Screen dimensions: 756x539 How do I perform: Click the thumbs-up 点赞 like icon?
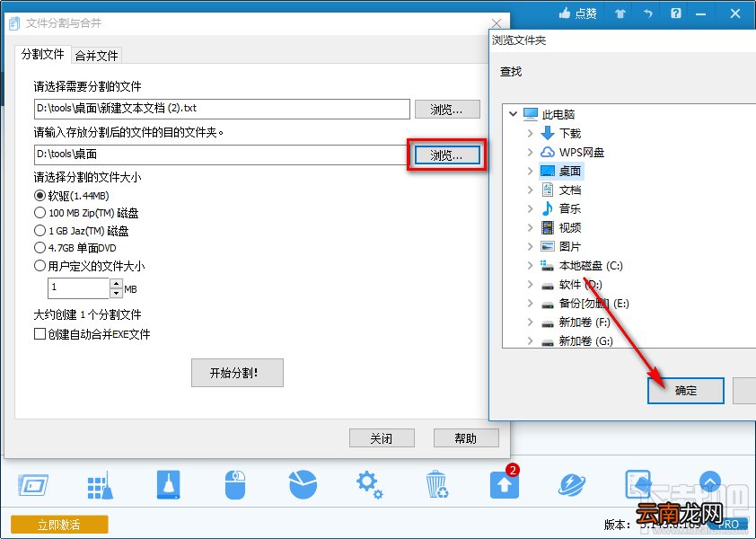[x=565, y=13]
